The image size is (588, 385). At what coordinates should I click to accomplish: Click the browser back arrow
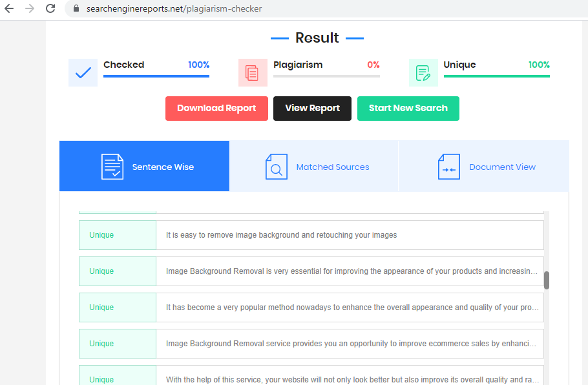(x=9, y=9)
